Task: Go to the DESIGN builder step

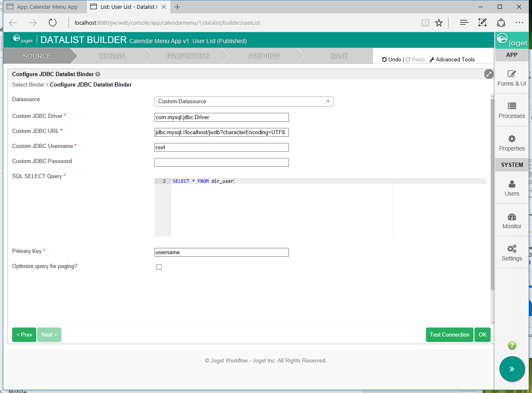Action: [112, 56]
